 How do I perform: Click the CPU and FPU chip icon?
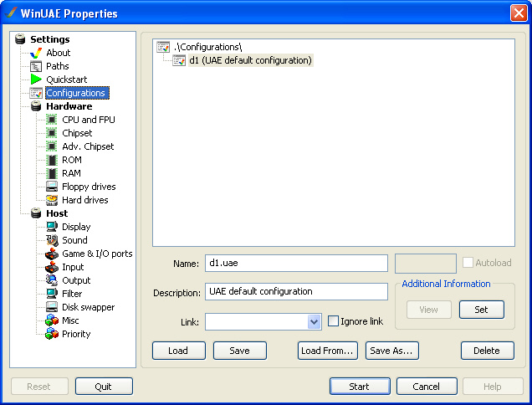click(52, 120)
